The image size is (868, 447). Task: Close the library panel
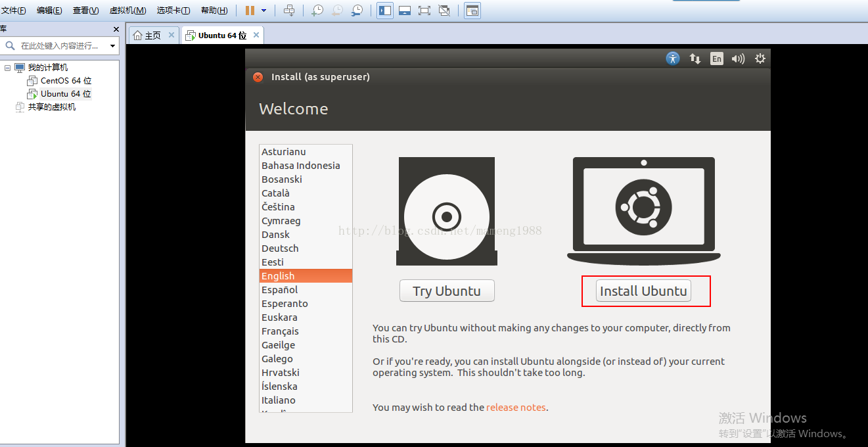coord(116,29)
